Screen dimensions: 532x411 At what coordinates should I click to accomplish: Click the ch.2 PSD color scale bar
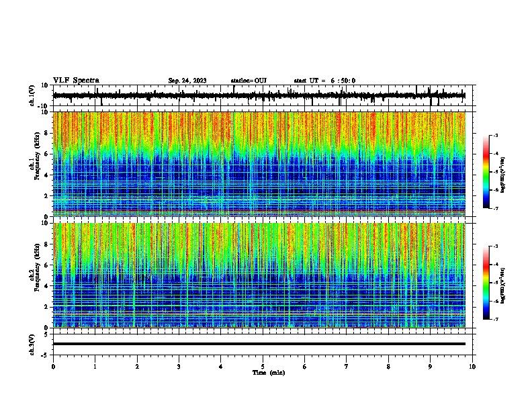click(486, 283)
